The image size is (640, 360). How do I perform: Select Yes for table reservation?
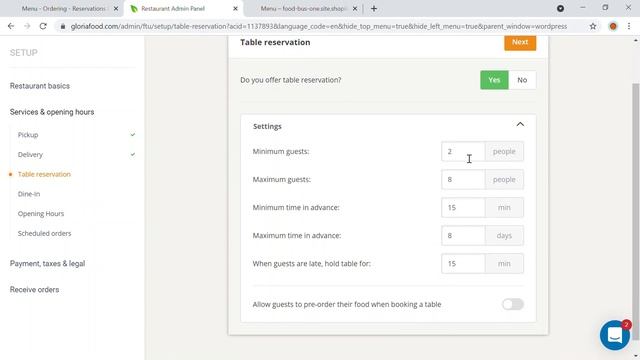494,80
